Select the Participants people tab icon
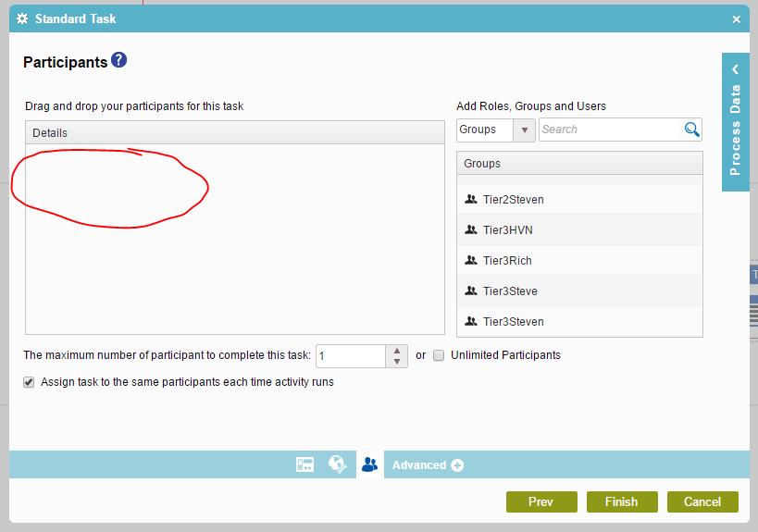The width and height of the screenshot is (758, 532). (x=370, y=464)
